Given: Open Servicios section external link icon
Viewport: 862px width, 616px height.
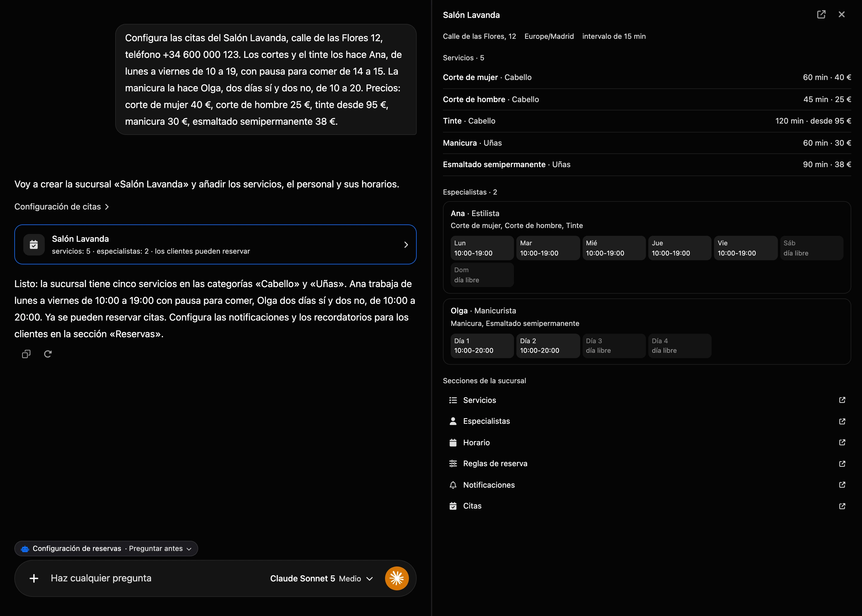Looking at the screenshot, I should pos(842,400).
